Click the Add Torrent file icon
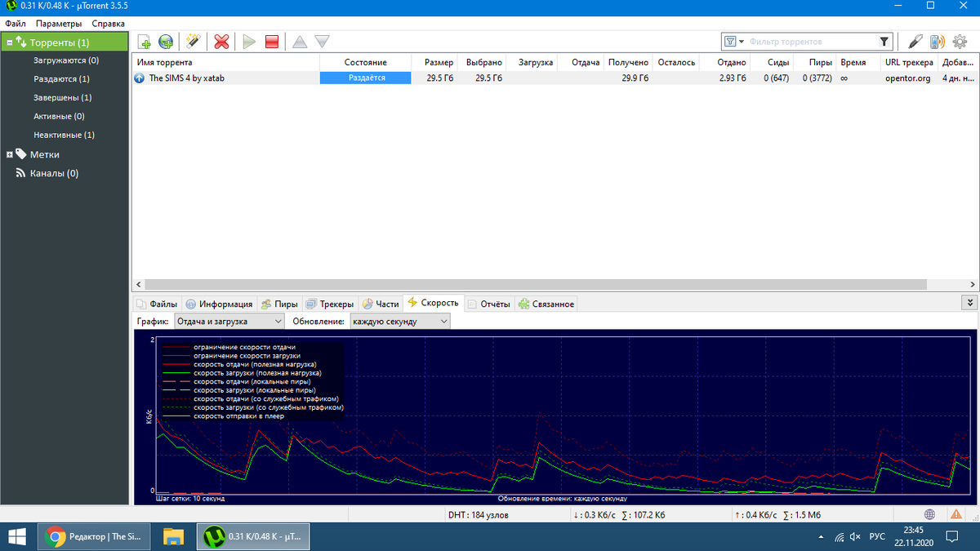This screenshot has height=551, width=980. [x=145, y=41]
